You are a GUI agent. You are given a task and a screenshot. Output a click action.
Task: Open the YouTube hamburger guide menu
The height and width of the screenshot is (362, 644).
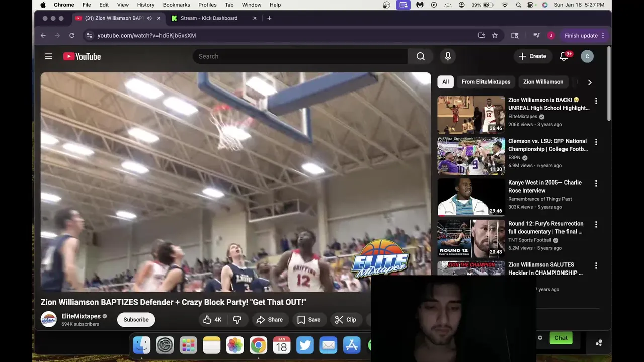(48, 56)
